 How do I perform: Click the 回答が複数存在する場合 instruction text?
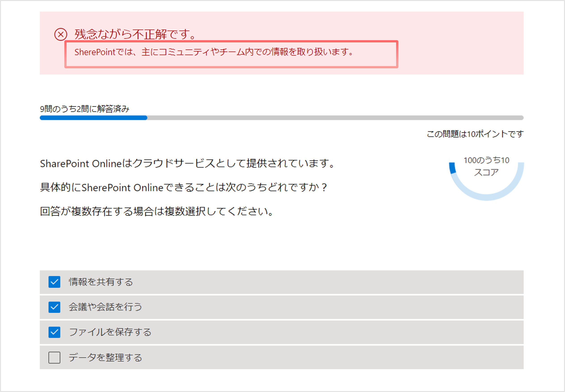pos(157,211)
